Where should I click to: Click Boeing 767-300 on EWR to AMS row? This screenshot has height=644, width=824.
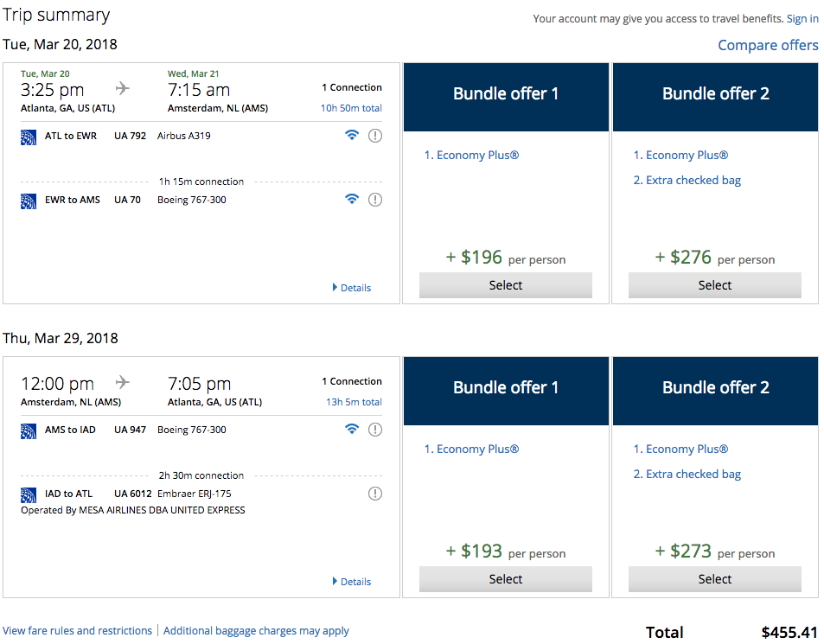click(192, 200)
